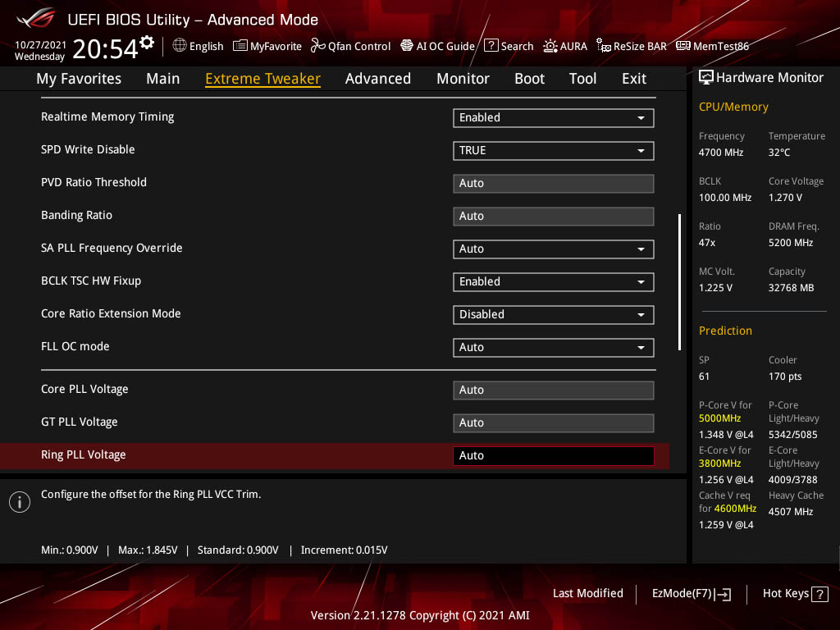The width and height of the screenshot is (840, 630).
Task: Click the Hardware Monitor display icon
Action: coord(706,78)
